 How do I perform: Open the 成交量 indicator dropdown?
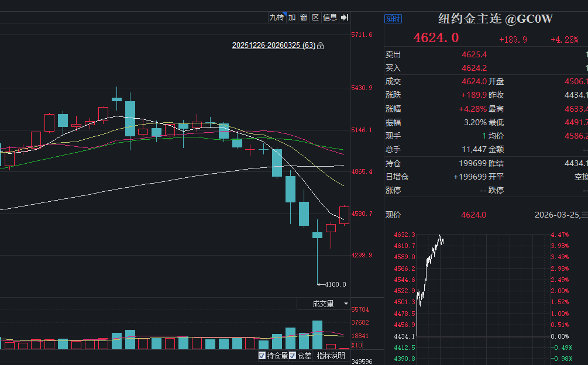323,304
